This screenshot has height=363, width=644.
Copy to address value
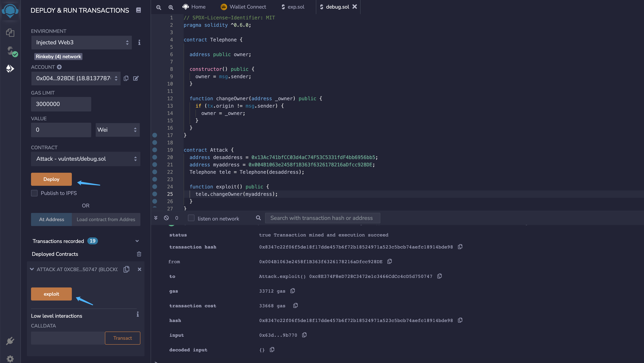[440, 276]
